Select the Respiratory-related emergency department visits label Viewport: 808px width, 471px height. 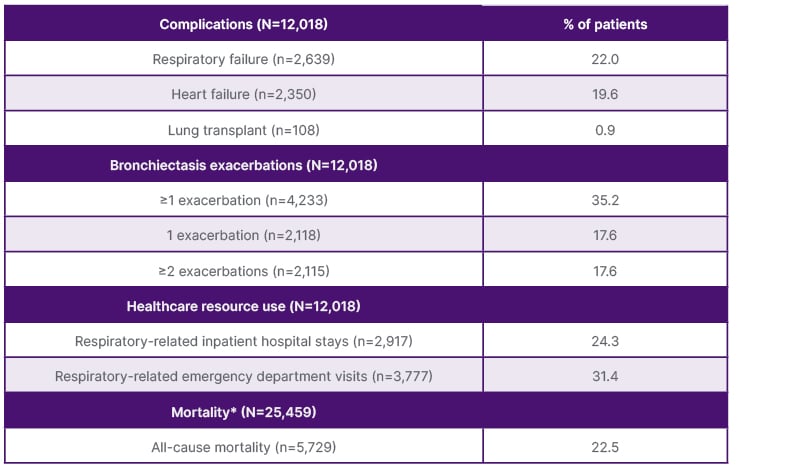tap(243, 376)
